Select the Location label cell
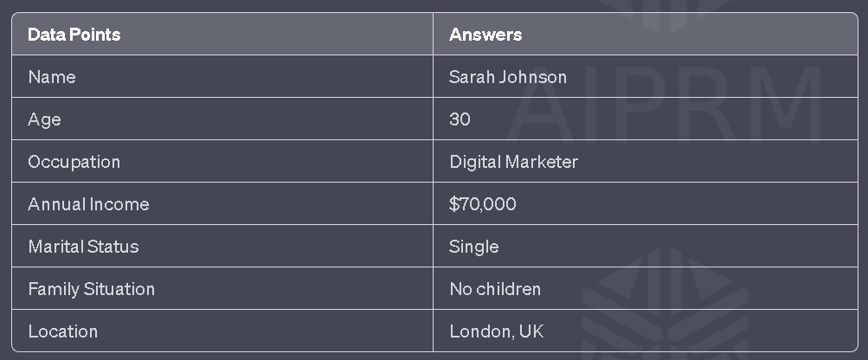868x360 pixels. pos(63,331)
